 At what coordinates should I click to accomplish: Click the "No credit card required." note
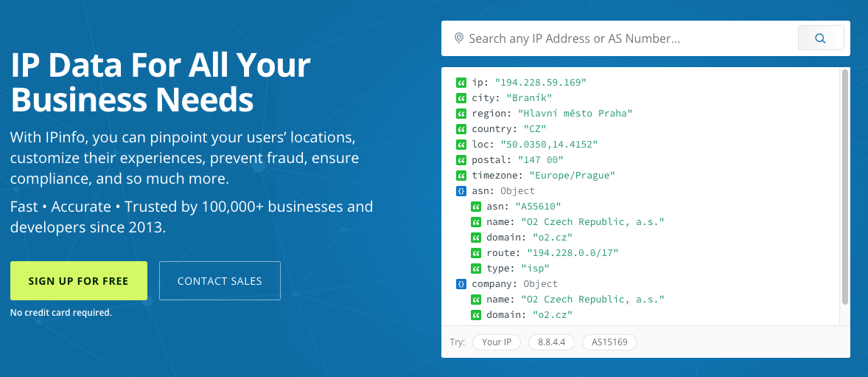tap(61, 313)
